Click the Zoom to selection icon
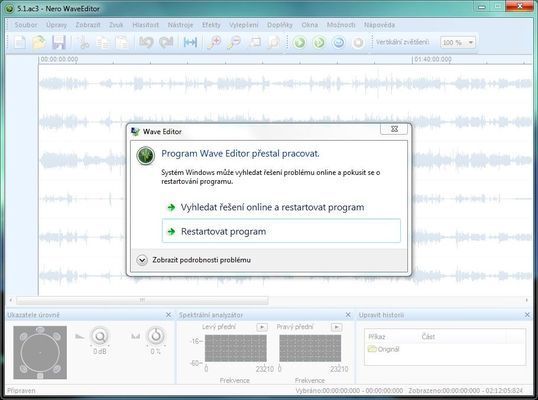Screen dimensions: 538x400 pos(255,43)
